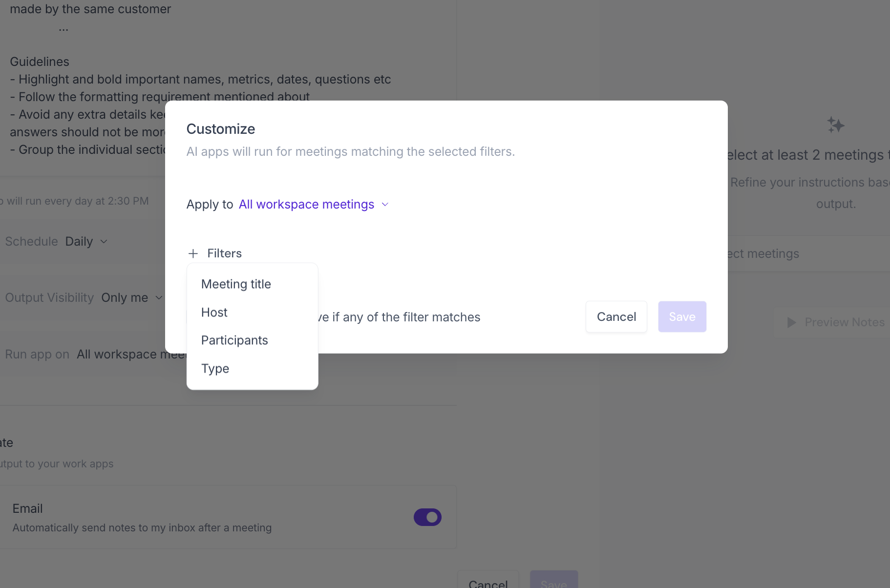Select Participants filter option
This screenshot has width=890, height=588.
tap(234, 340)
